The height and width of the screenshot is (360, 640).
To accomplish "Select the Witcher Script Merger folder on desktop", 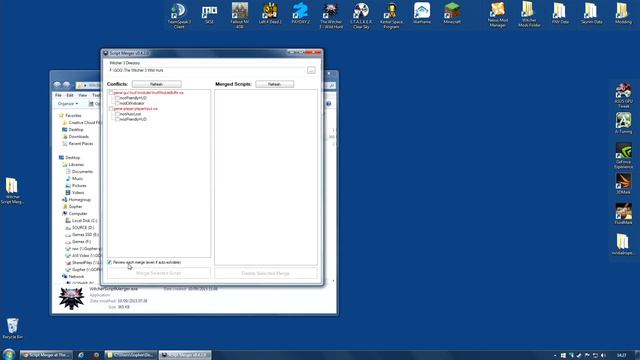I will [12, 191].
